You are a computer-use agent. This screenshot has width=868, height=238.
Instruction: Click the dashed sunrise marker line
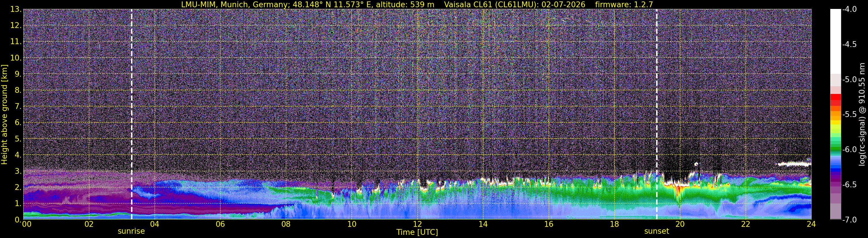click(131, 114)
